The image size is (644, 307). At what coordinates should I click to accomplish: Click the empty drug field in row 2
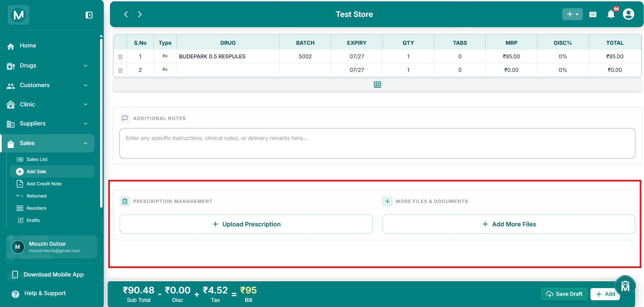pyautogui.click(x=228, y=70)
